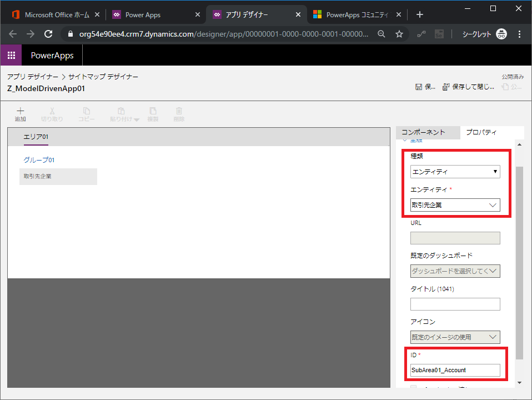Cut the selection using 切り取り

click(52, 114)
